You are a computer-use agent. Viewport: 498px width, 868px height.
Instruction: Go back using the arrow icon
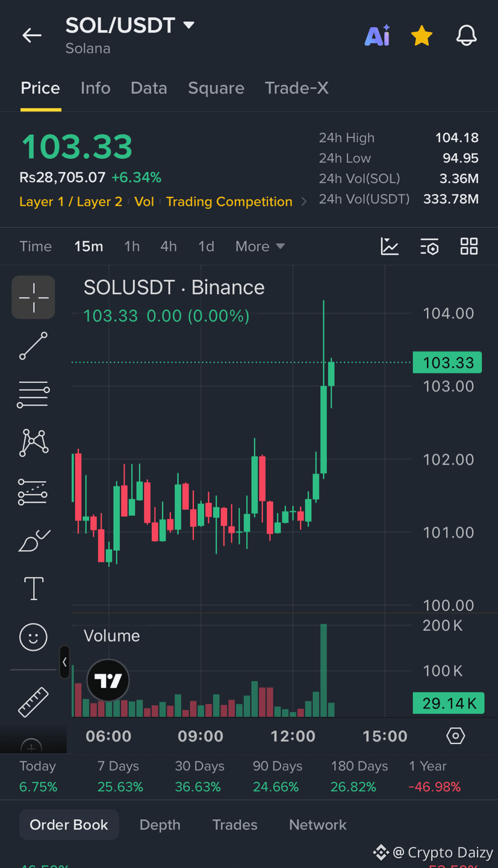click(x=32, y=36)
